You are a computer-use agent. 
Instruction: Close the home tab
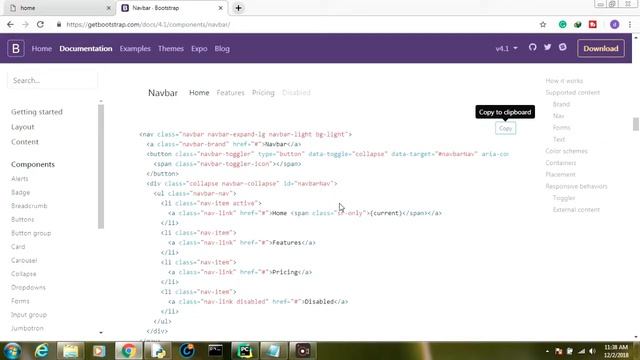[x=109, y=8]
